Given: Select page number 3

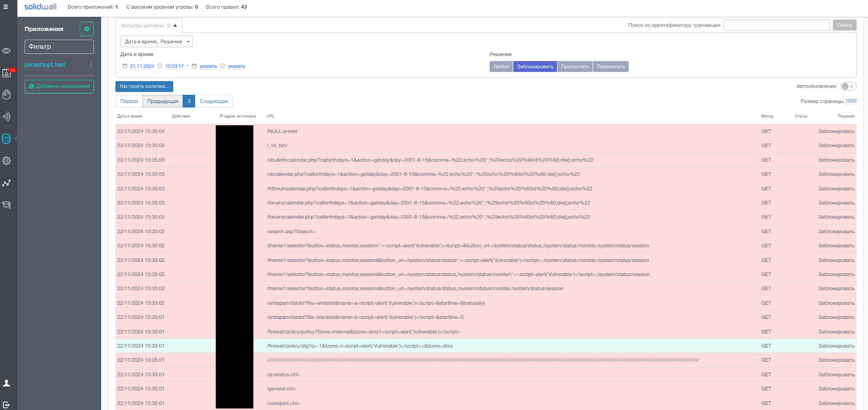Looking at the screenshot, I should coord(189,101).
